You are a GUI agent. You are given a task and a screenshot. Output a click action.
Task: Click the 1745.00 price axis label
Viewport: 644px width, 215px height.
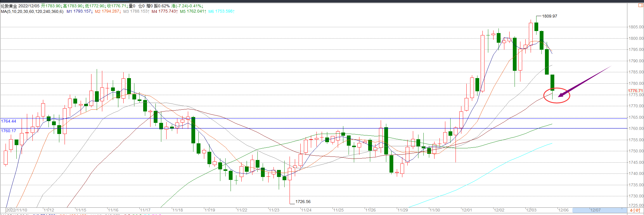tap(636, 162)
